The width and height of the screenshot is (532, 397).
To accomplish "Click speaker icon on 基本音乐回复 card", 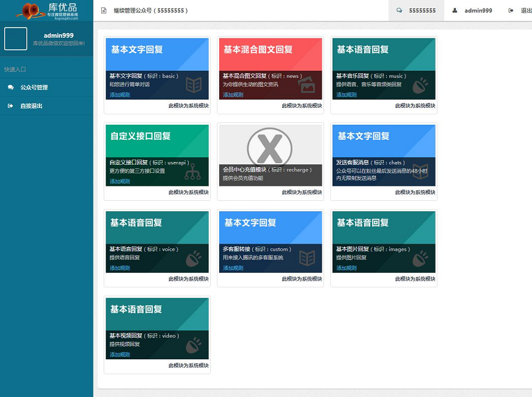I will click(421, 85).
